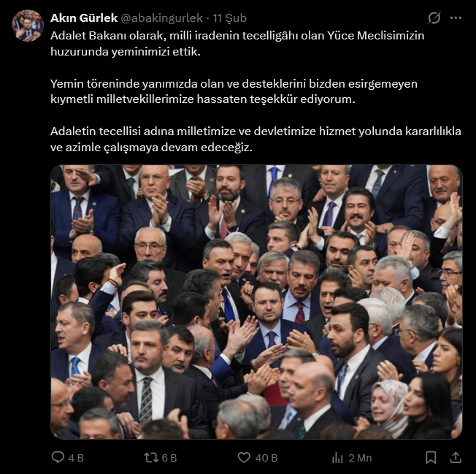Image resolution: width=476 pixels, height=474 pixels.
Task: Click the paragraph starting 'Yemin töreninde yanımızda'
Action: pyautogui.click(x=234, y=91)
